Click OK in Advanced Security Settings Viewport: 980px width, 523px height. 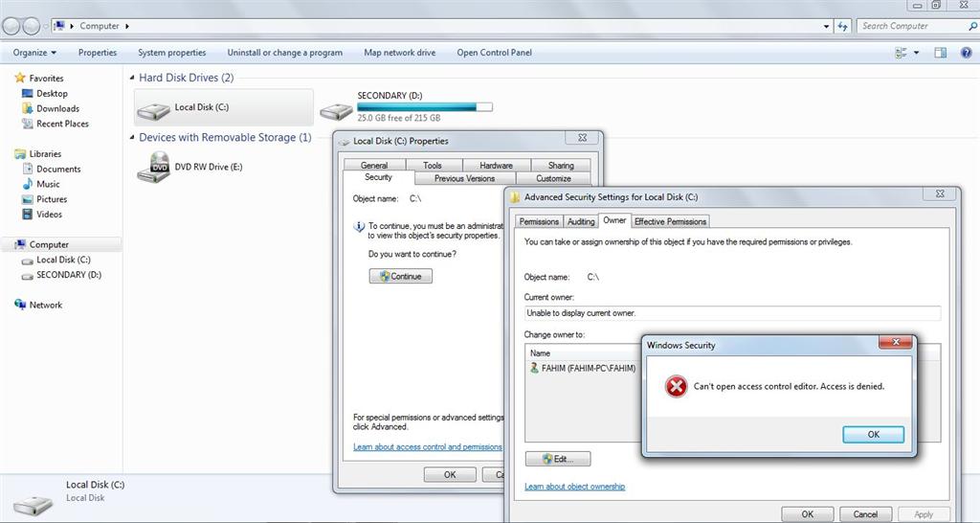pos(808,514)
